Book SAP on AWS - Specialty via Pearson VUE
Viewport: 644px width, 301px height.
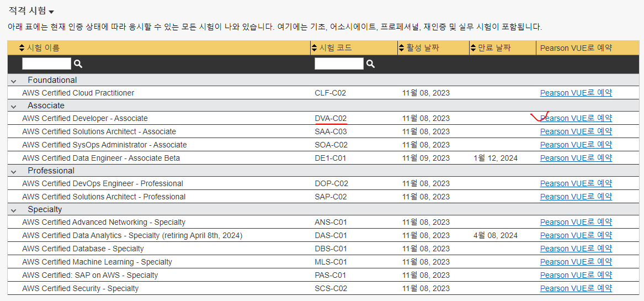(576, 275)
